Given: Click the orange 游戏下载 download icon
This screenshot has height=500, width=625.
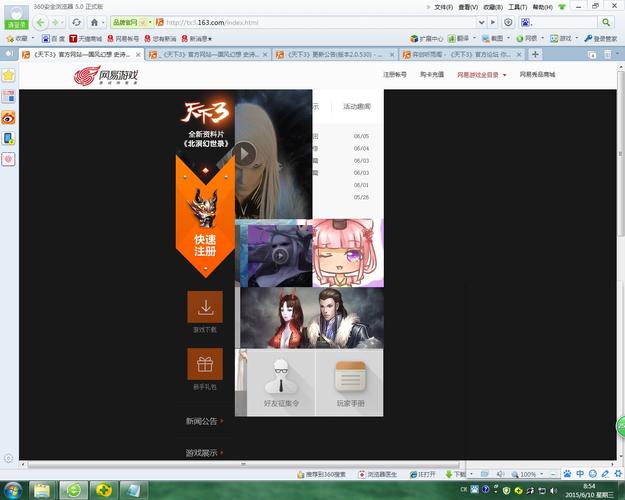Looking at the screenshot, I should (x=205, y=307).
